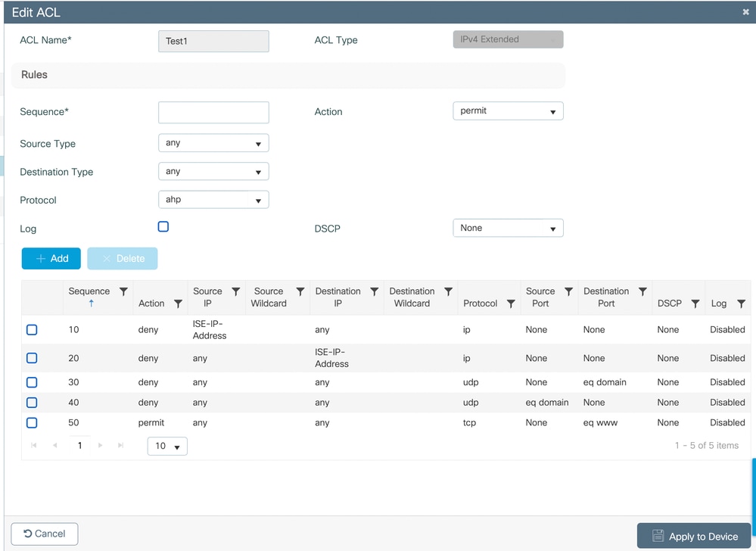This screenshot has height=551, width=756.
Task: Click the Add button to create a rule
Action: (51, 258)
